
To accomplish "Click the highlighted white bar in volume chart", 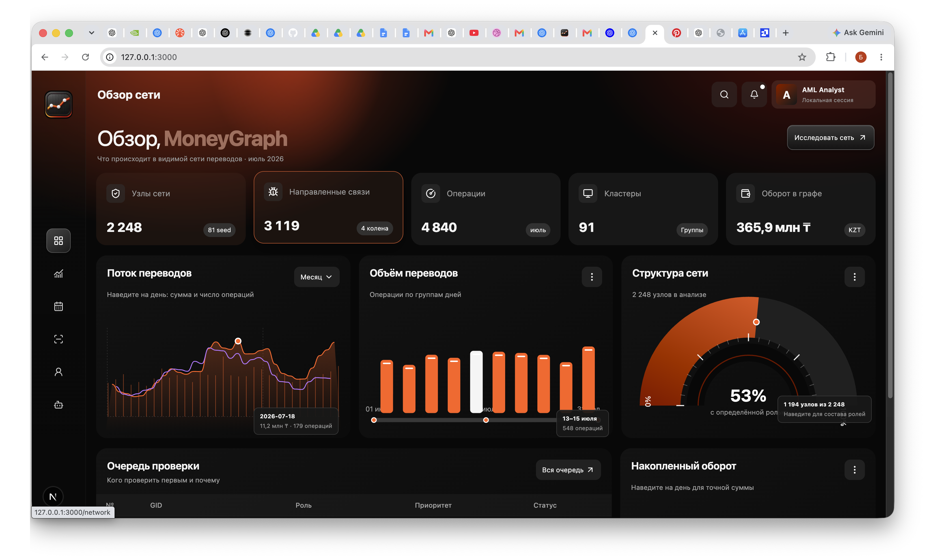I will click(476, 382).
